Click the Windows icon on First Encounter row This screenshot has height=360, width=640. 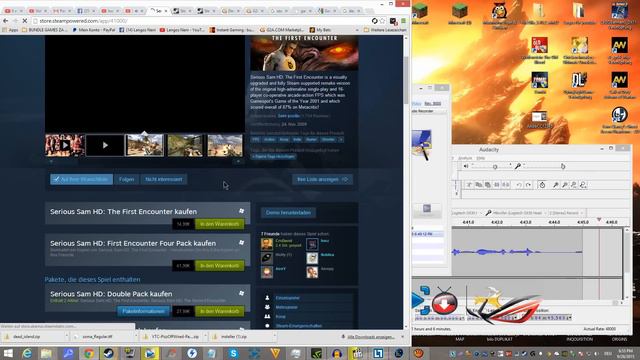click(241, 211)
